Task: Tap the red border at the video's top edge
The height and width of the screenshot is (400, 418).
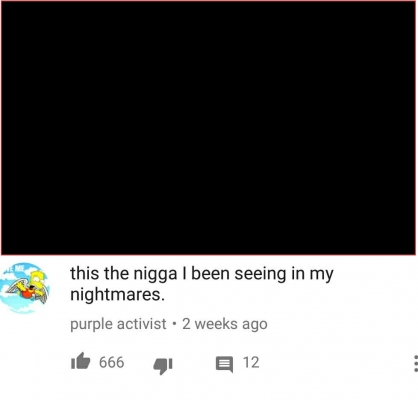Action: pos(208,1)
